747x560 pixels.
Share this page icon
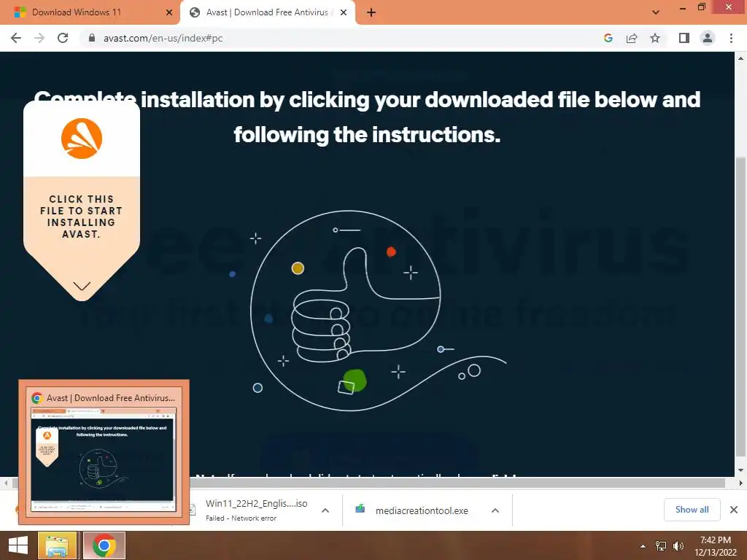tap(632, 38)
